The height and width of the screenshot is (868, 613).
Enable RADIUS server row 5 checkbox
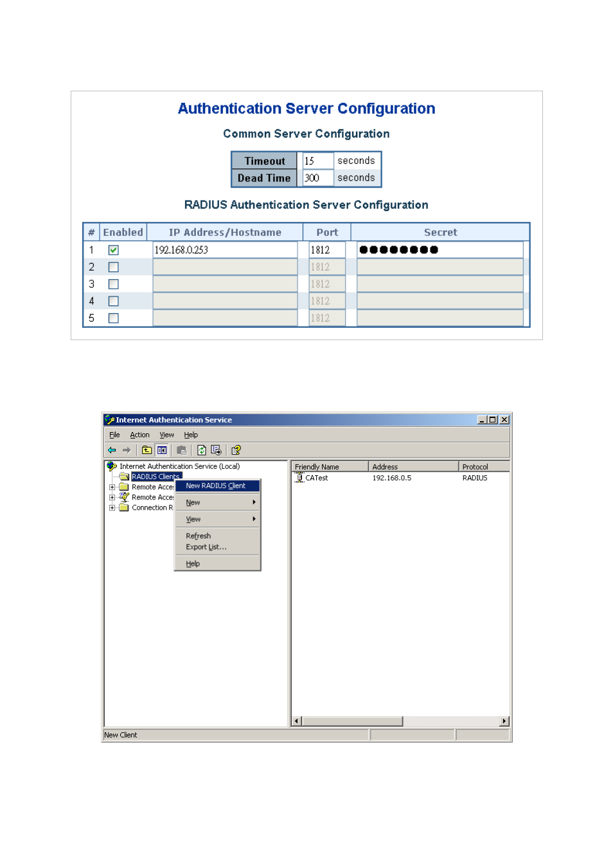pos(114,318)
